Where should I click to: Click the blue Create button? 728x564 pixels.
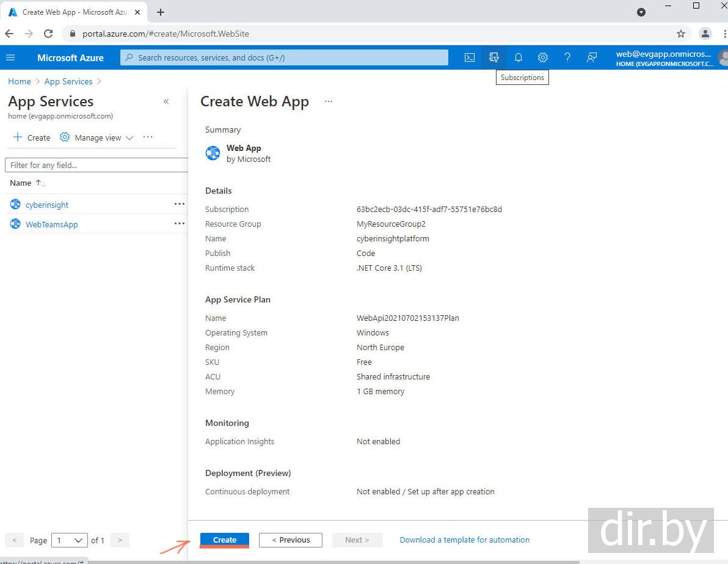[224, 540]
